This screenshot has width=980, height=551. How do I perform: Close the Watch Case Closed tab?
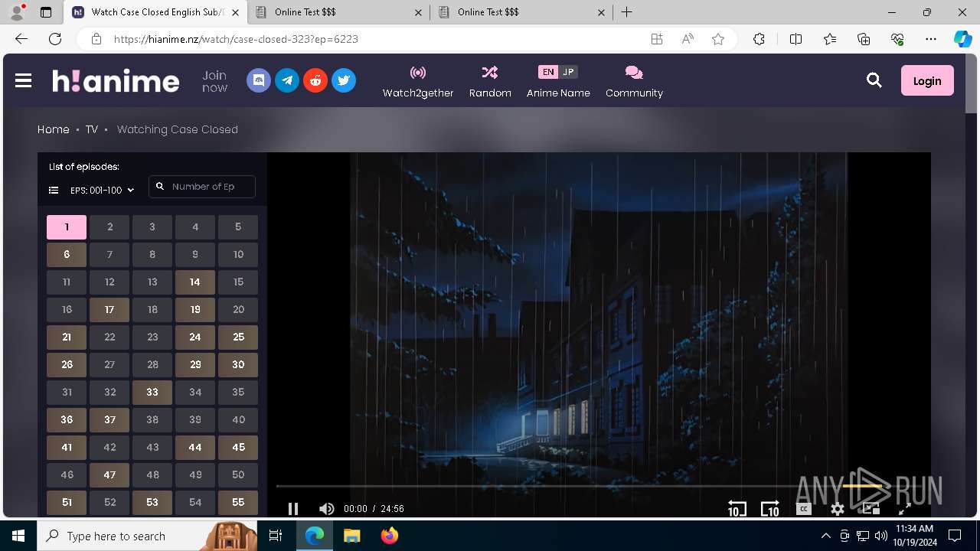(235, 12)
